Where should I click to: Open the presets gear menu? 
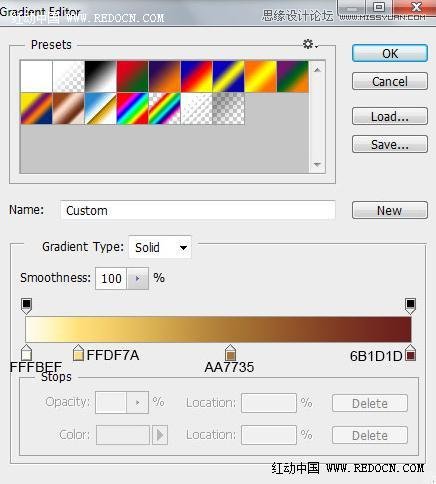[310, 44]
